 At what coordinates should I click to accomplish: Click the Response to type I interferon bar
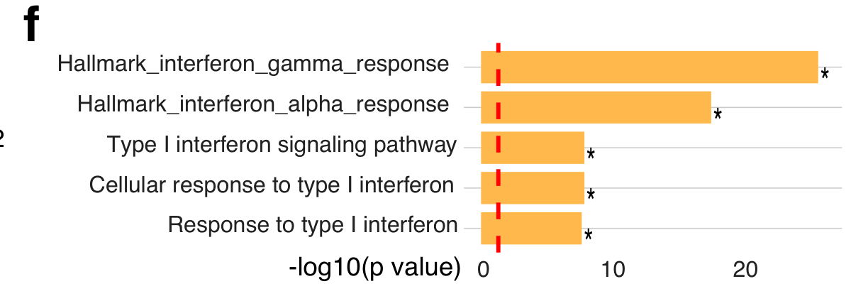[x=531, y=229]
